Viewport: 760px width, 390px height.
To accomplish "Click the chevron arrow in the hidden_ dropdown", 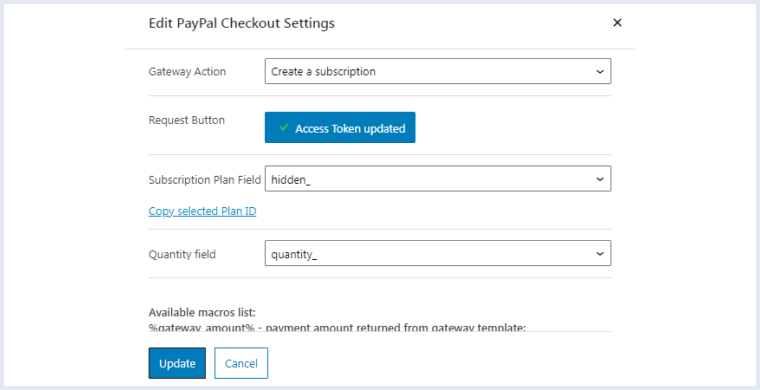I will pyautogui.click(x=600, y=179).
